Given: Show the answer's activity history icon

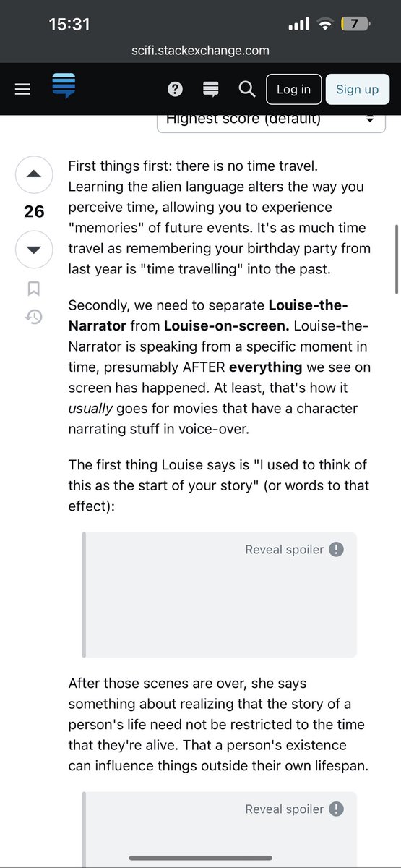Looking at the screenshot, I should coord(34,316).
